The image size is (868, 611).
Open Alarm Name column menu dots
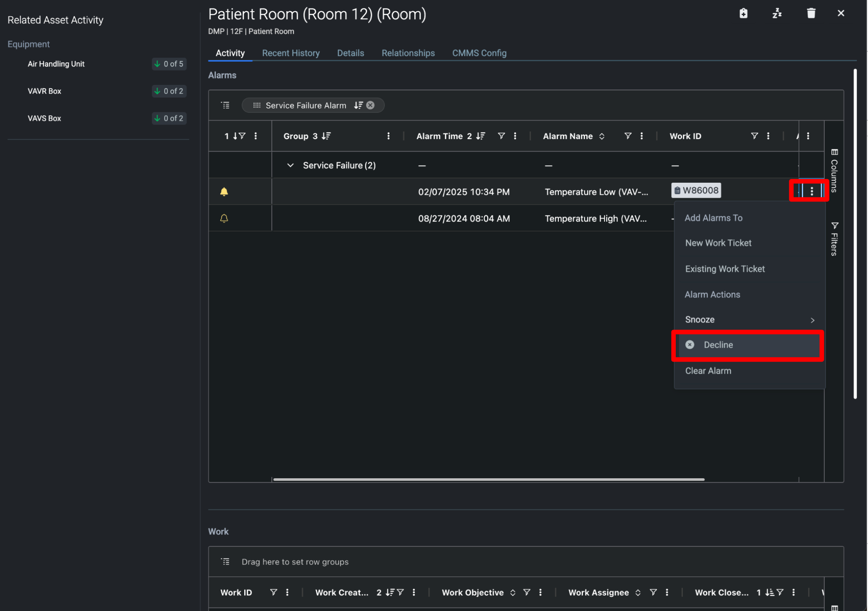click(x=642, y=136)
